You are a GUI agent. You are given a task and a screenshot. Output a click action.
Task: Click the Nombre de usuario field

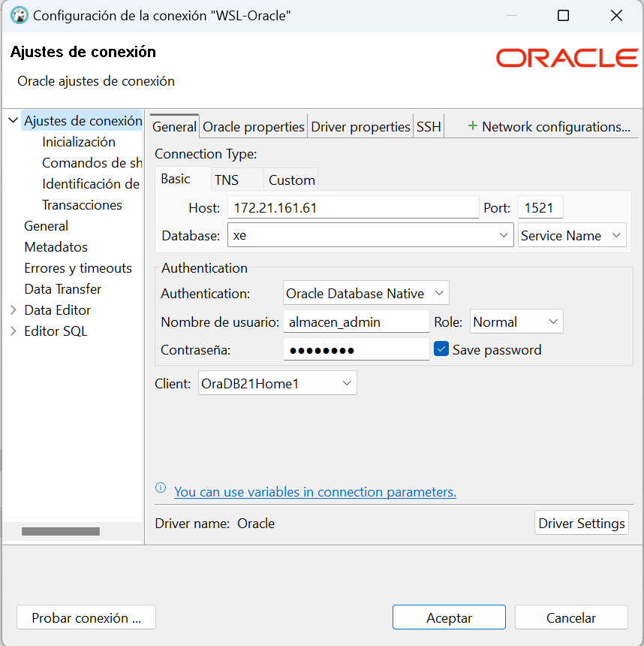click(357, 321)
